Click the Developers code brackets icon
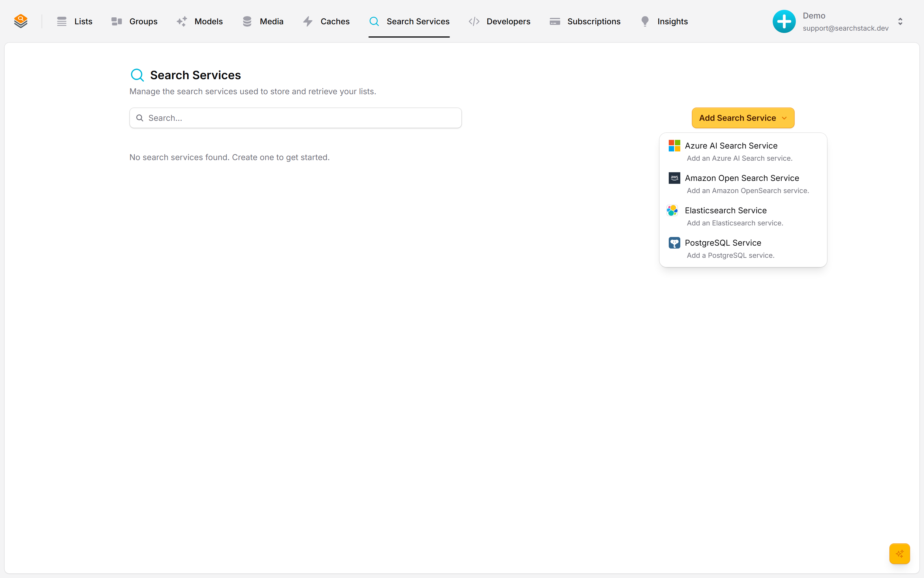924x578 pixels. click(474, 21)
